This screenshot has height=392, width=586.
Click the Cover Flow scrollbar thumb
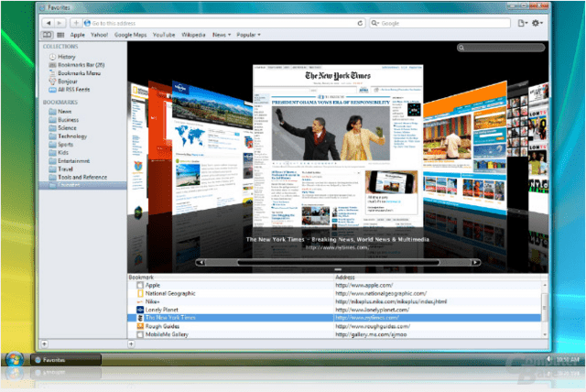tap(339, 262)
